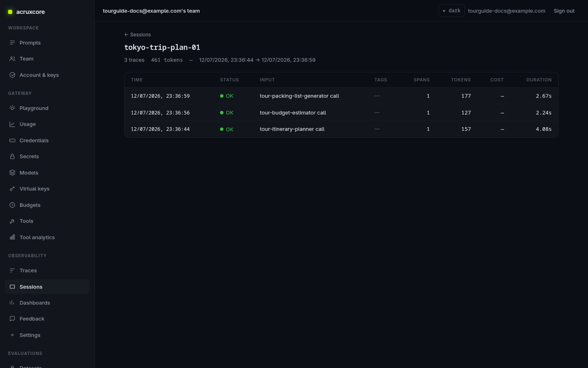Click the Account & keys check icon
This screenshot has width=588, height=368.
[12, 75]
